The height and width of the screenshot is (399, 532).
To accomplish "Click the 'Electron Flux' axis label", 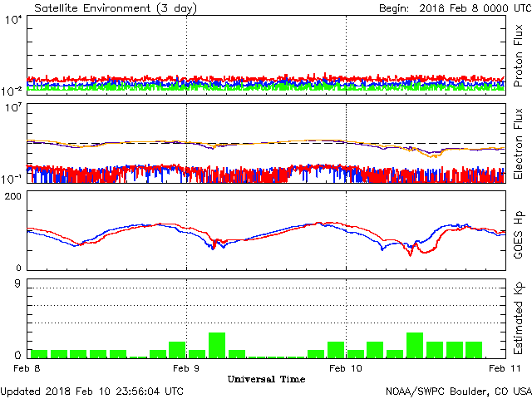I will (x=518, y=144).
